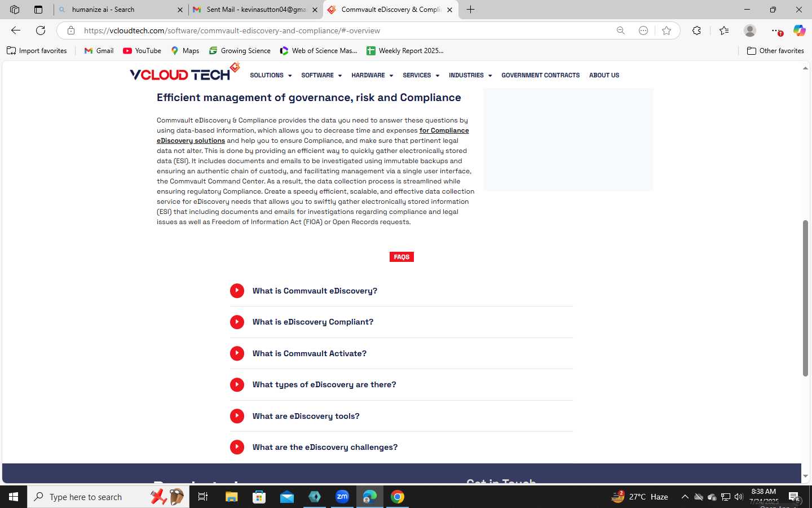The width and height of the screenshot is (812, 508).
Task: Open the Gmail bookmark
Action: [x=99, y=51]
